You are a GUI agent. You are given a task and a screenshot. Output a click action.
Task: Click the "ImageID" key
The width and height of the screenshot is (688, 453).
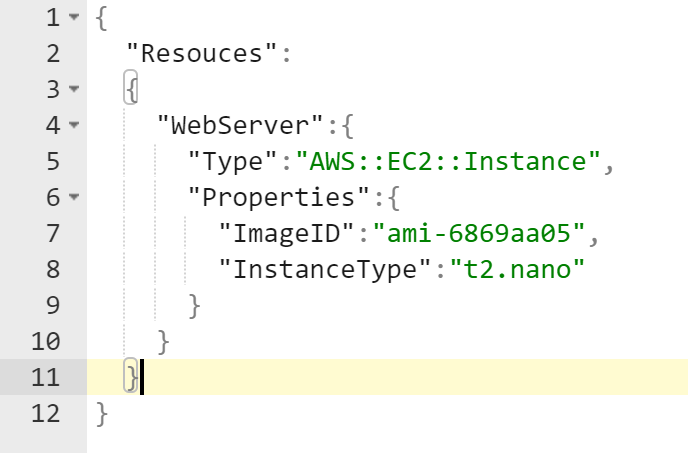coord(287,233)
